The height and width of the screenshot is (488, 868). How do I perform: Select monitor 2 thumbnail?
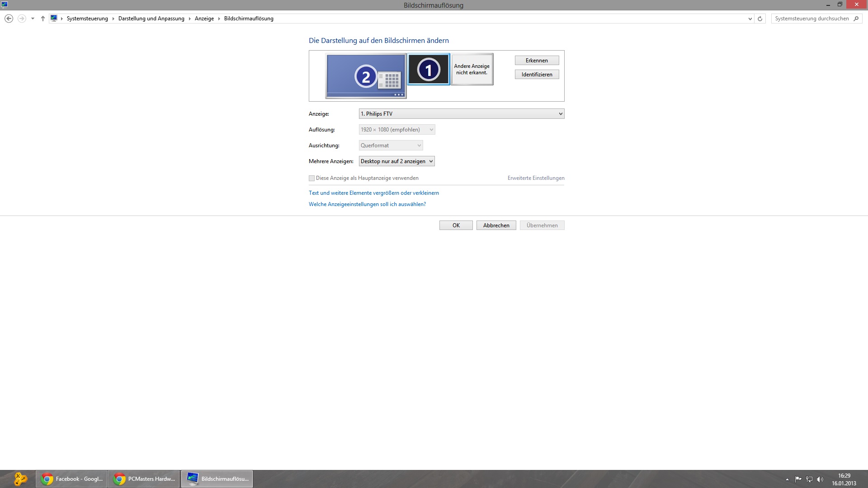pos(365,76)
